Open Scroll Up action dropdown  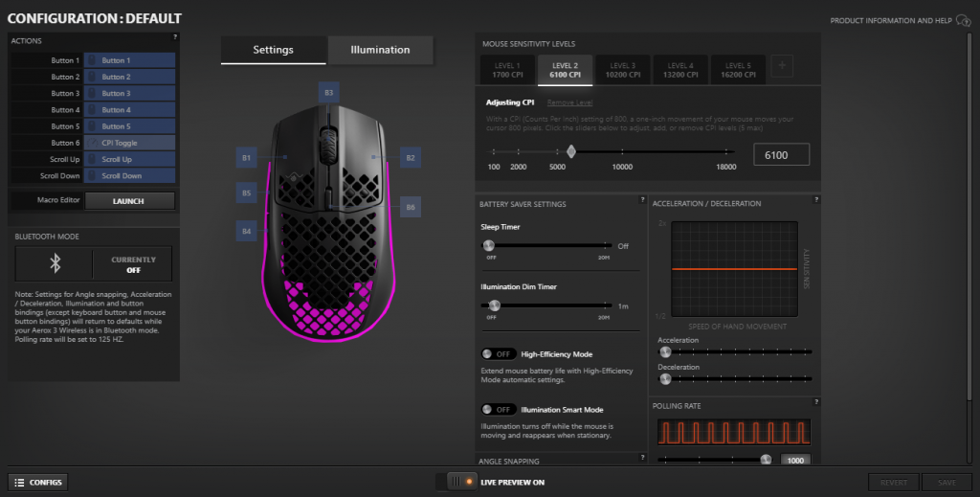tap(129, 159)
